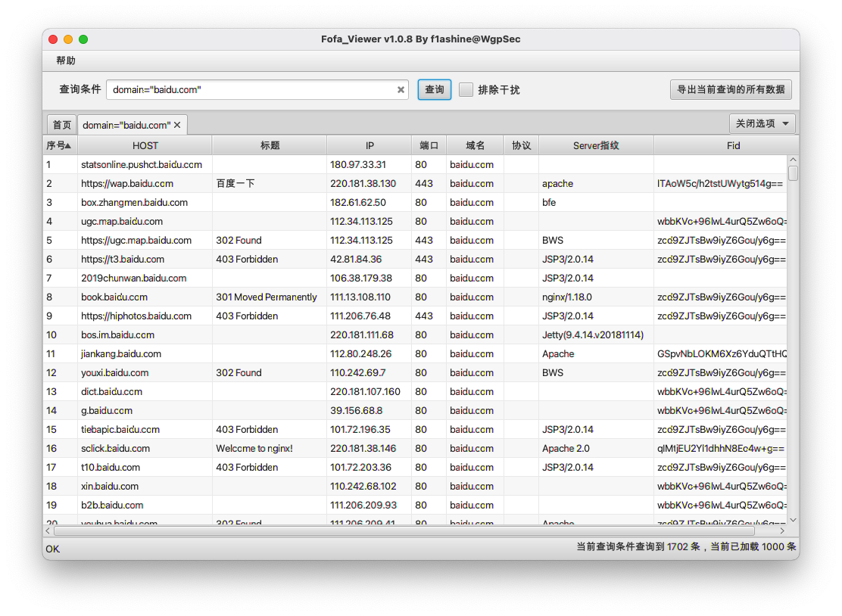Select host 2019chunwan.baidu.com
The height and width of the screenshot is (616, 842).
(x=134, y=278)
